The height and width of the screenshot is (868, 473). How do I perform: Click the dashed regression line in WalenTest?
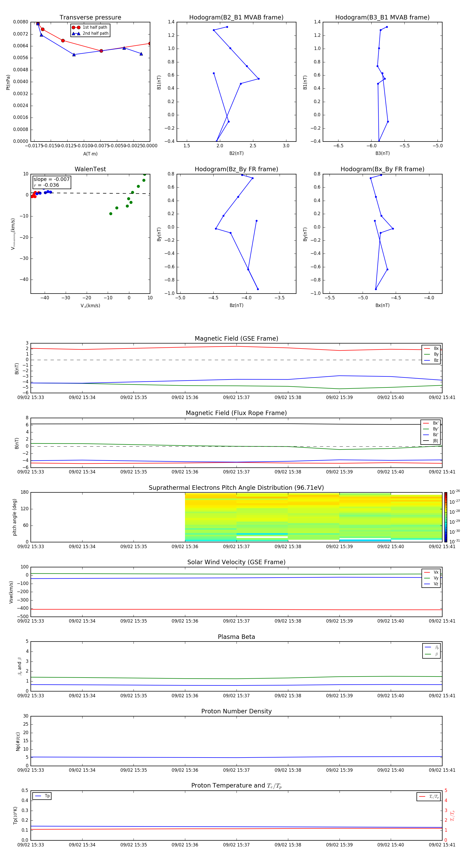point(90,193)
